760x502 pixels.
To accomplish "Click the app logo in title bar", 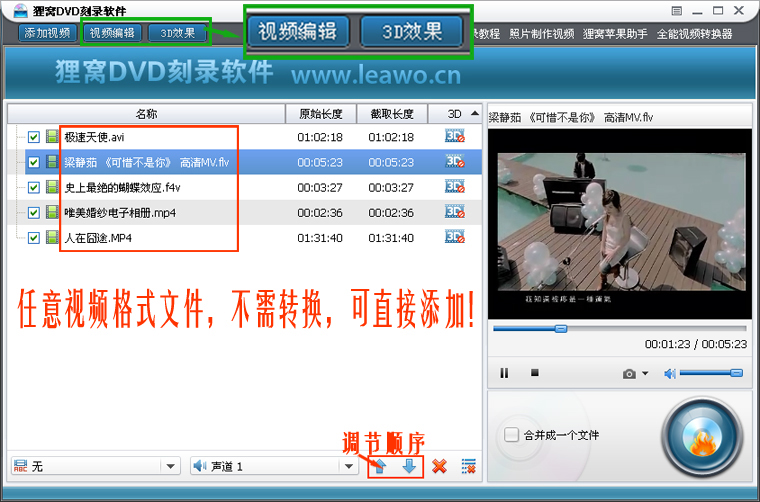I will pyautogui.click(x=20, y=10).
